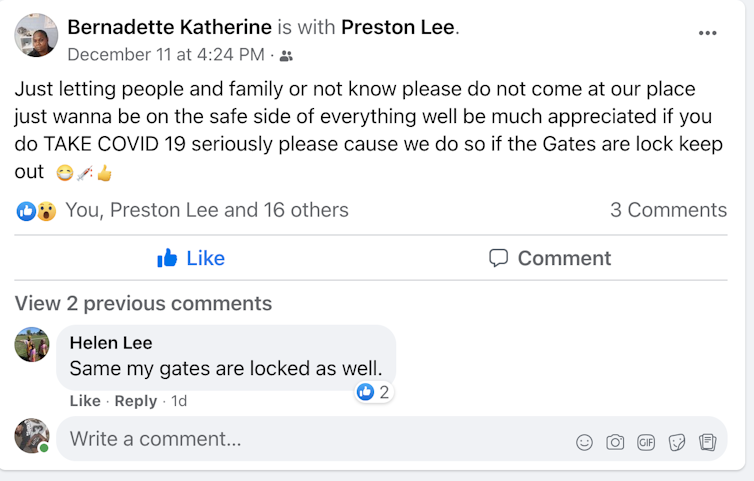754x481 pixels.
Task: Attach a photo using the camera icon
Action: [x=615, y=441]
